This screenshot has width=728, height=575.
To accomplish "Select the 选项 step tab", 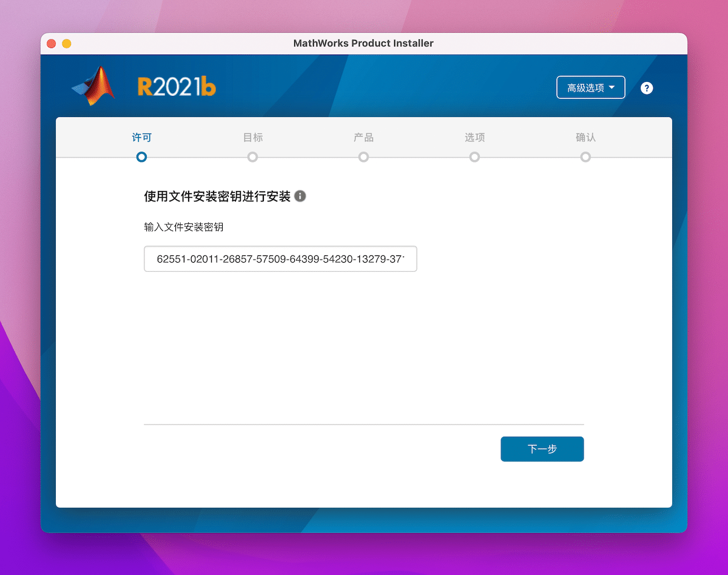I will (x=474, y=138).
